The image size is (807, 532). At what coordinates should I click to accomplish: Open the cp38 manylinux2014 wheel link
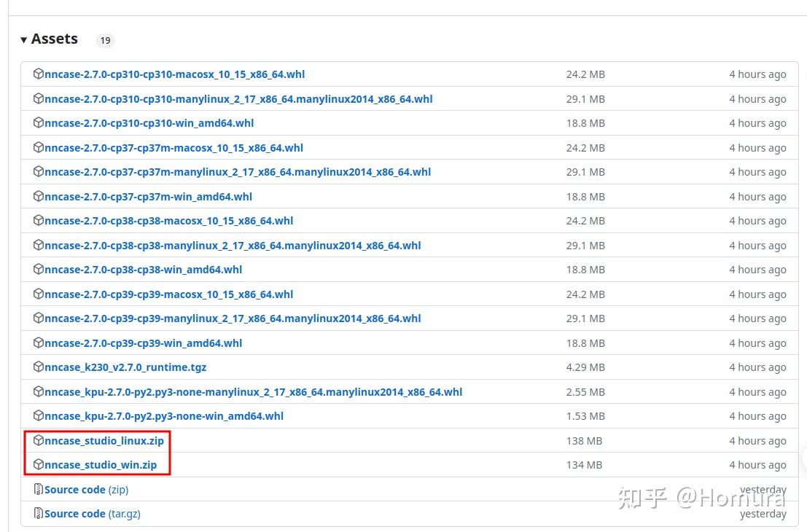coord(233,245)
